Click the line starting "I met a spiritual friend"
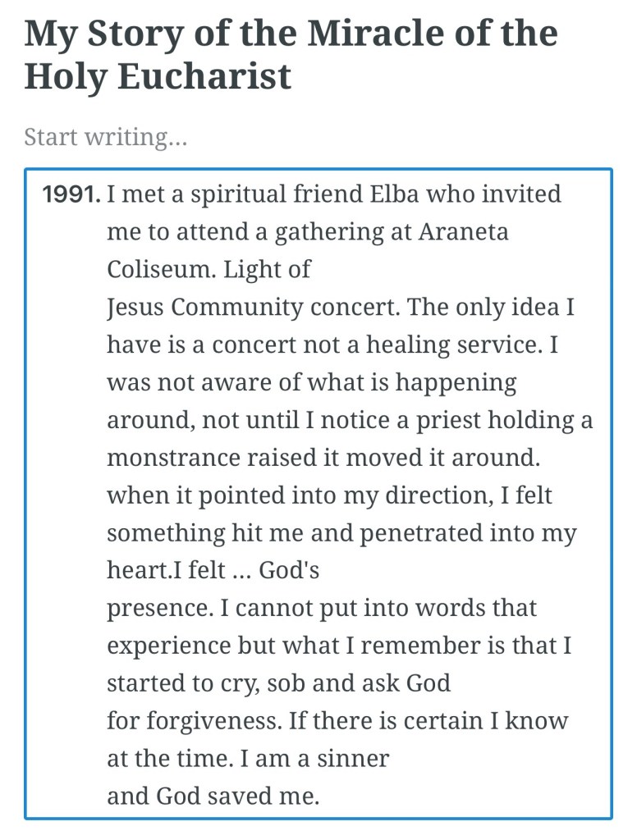 coord(333,194)
